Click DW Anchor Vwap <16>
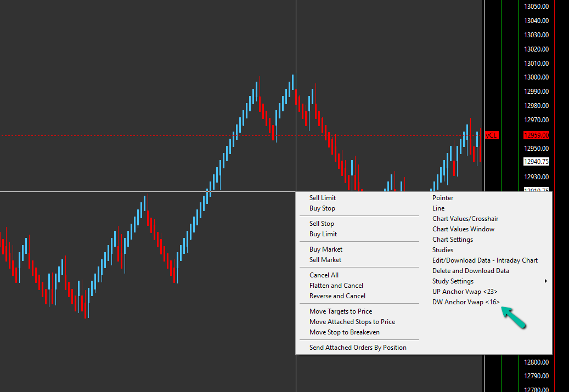The width and height of the screenshot is (569, 392). pos(466,302)
